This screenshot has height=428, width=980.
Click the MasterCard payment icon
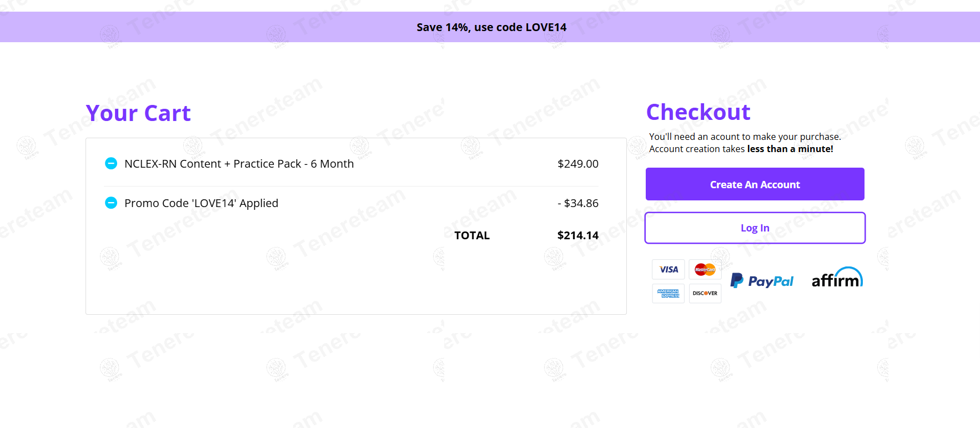[x=705, y=270]
